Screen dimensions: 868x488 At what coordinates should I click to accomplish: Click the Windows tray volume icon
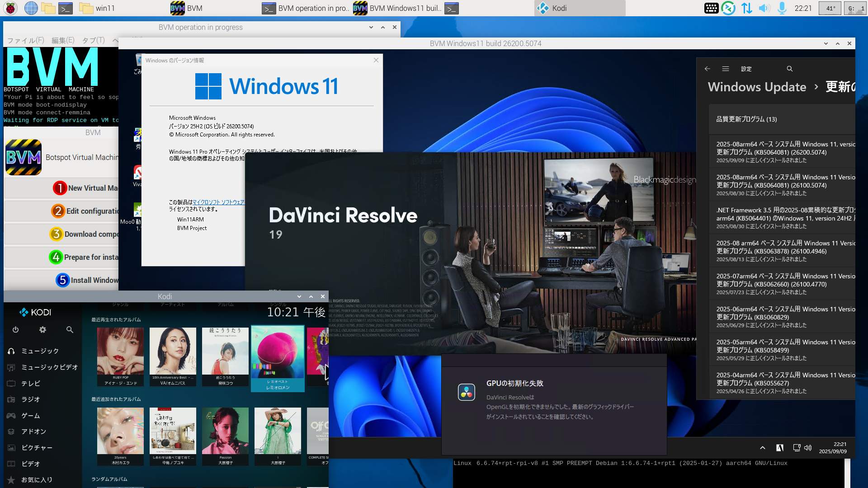click(x=808, y=448)
